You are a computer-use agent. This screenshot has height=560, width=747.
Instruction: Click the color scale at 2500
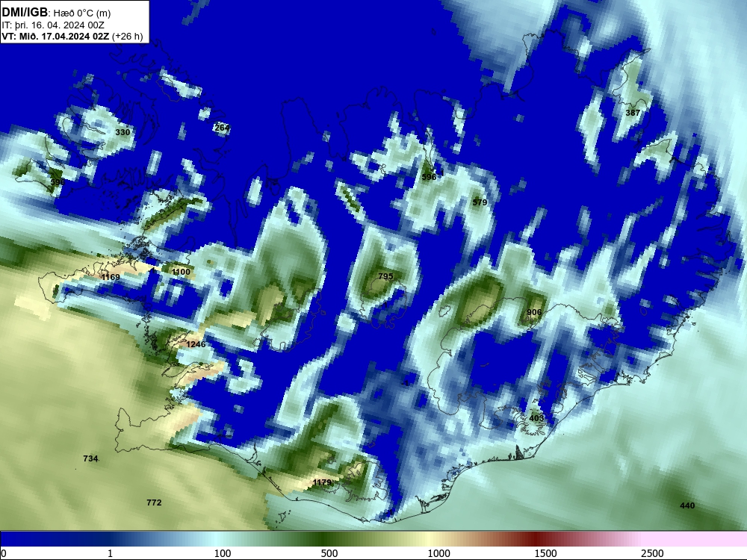[652, 553]
